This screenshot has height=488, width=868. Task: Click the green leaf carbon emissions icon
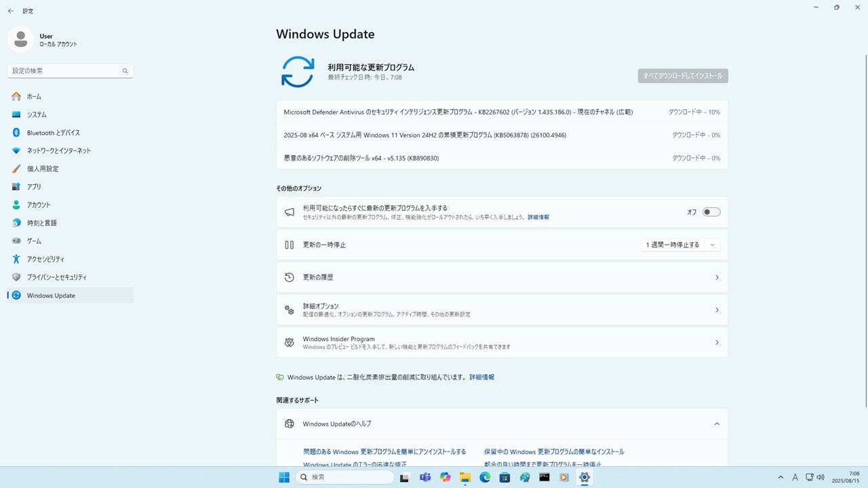[280, 377]
